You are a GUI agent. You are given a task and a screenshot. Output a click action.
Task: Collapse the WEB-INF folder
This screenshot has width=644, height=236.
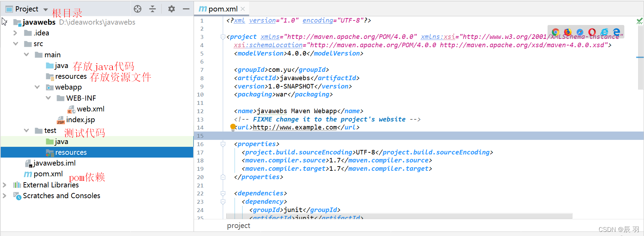click(48, 98)
